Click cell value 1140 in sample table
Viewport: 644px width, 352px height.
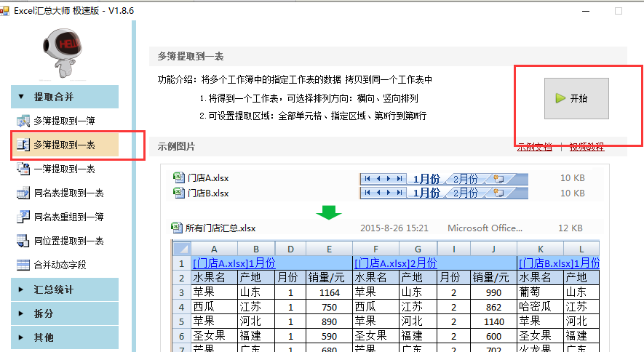[x=493, y=321]
